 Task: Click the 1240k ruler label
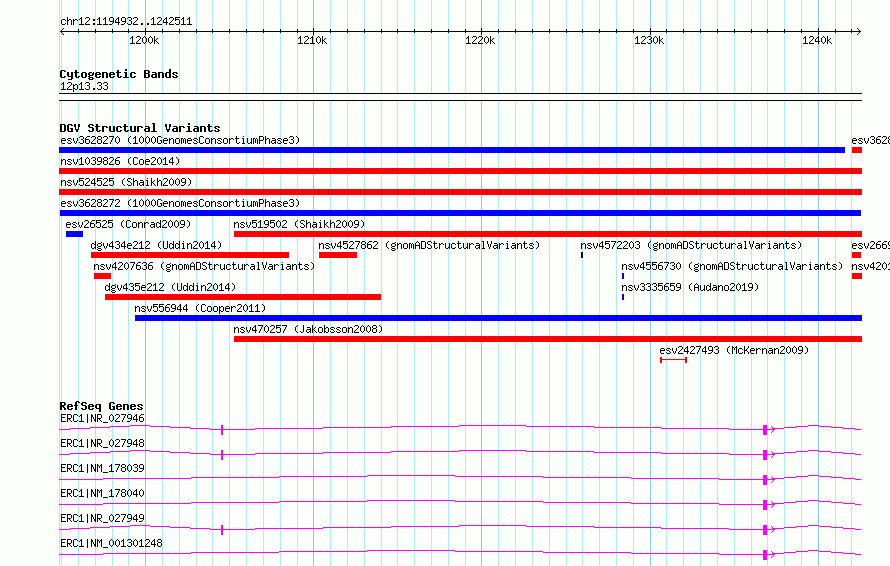pyautogui.click(x=817, y=40)
